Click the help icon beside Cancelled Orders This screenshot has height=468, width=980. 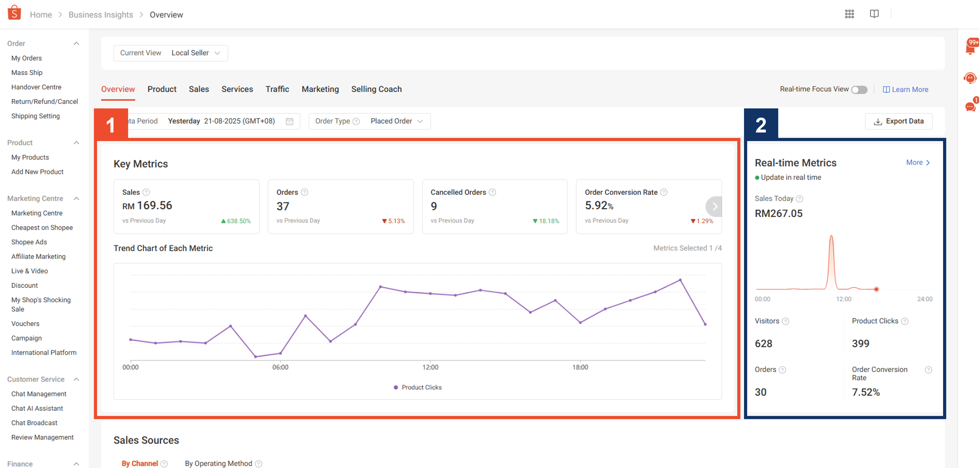(492, 192)
